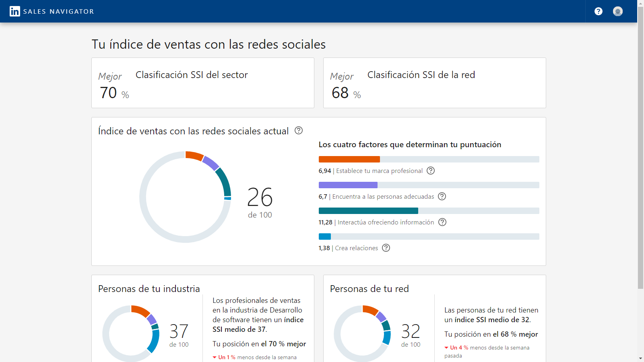Click the 1,38 Crea relaciones label
This screenshot has height=362, width=644.
(348, 248)
